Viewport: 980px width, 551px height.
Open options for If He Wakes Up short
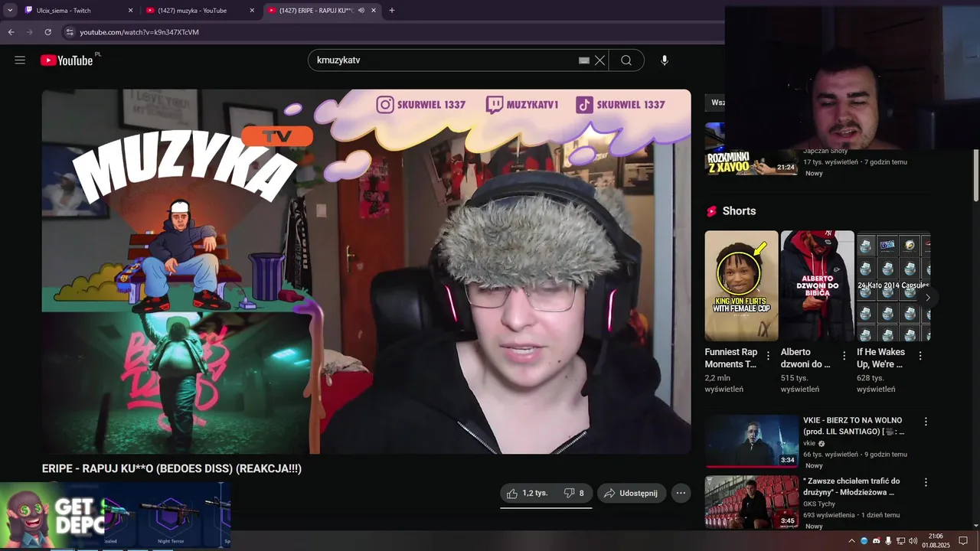tap(920, 356)
